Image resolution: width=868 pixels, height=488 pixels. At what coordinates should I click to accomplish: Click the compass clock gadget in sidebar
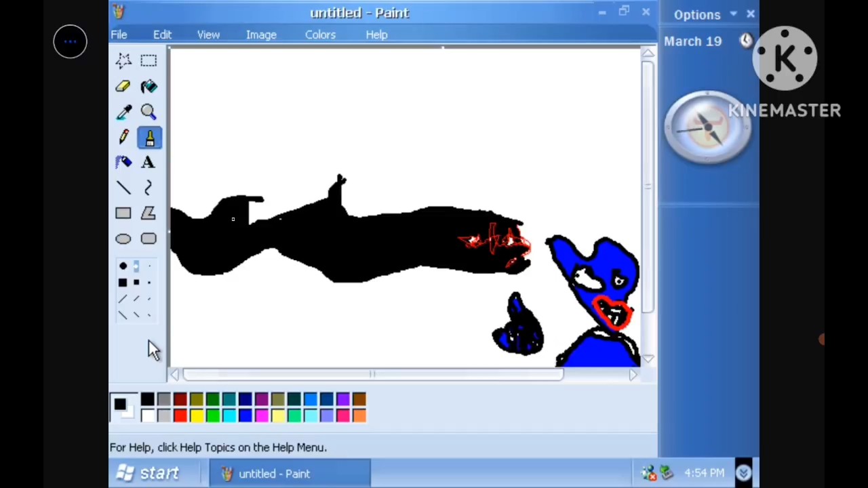click(707, 127)
